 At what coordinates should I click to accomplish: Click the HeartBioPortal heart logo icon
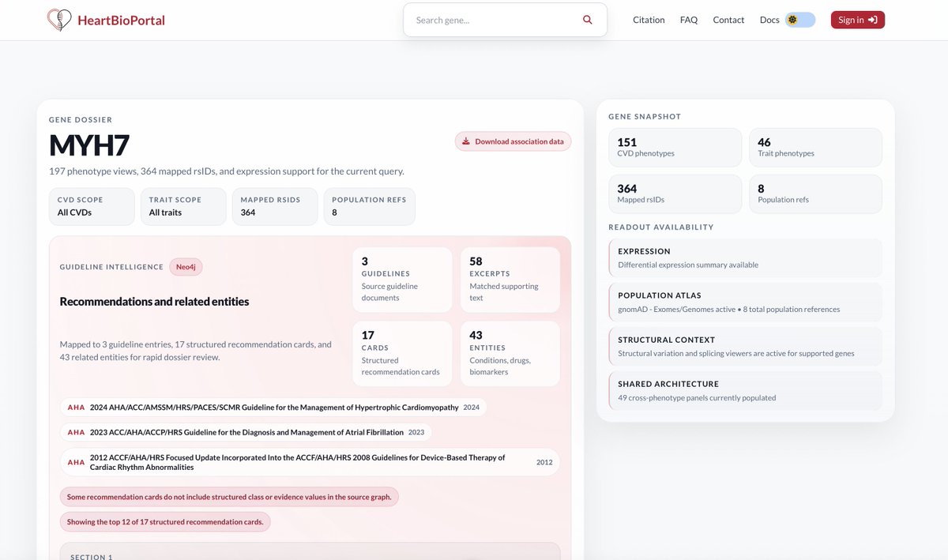59,20
